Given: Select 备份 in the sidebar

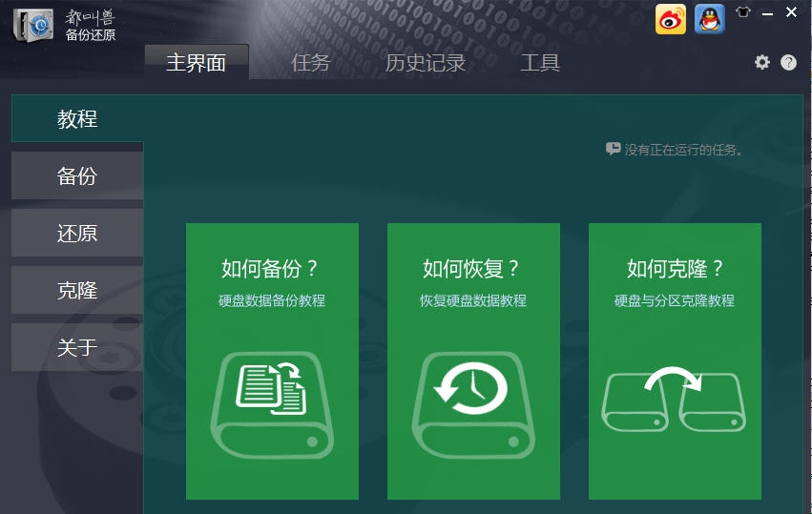Looking at the screenshot, I should tap(77, 176).
